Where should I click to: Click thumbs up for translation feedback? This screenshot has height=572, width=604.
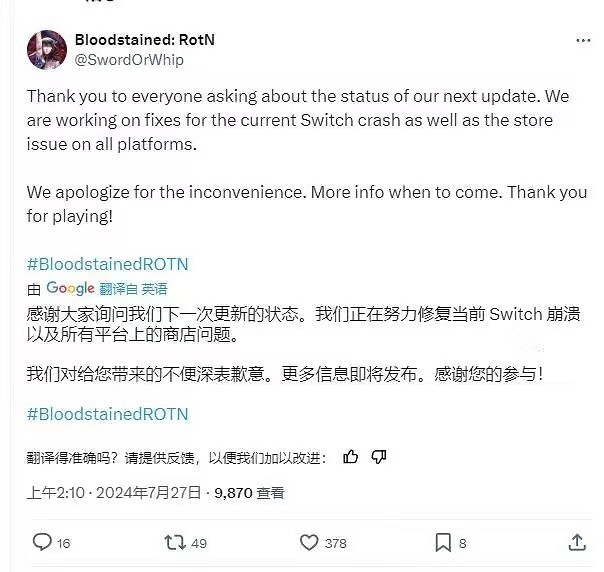pos(351,457)
